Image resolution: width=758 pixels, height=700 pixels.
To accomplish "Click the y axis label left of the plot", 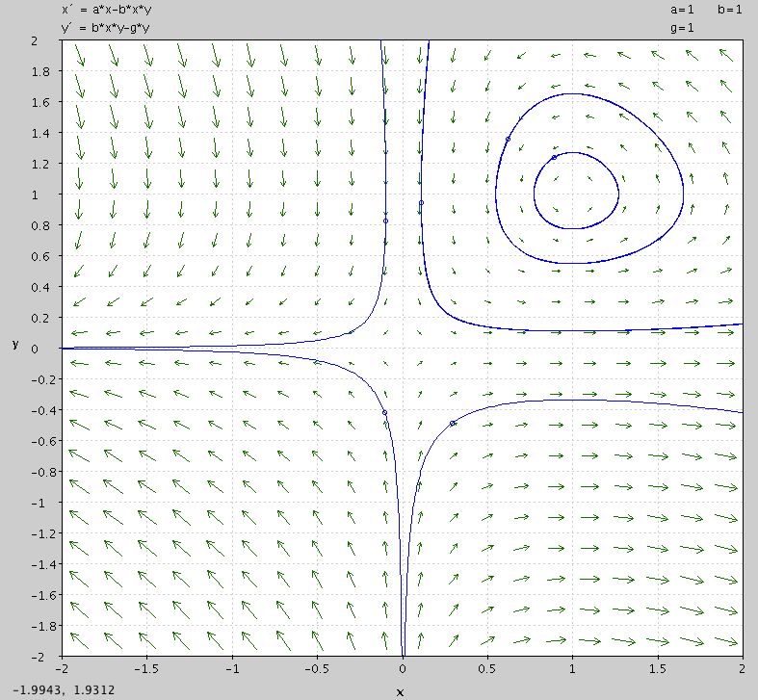I will coord(16,344).
